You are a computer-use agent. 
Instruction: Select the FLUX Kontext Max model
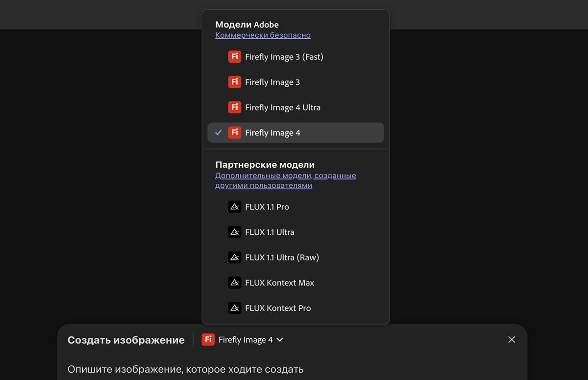(x=280, y=282)
